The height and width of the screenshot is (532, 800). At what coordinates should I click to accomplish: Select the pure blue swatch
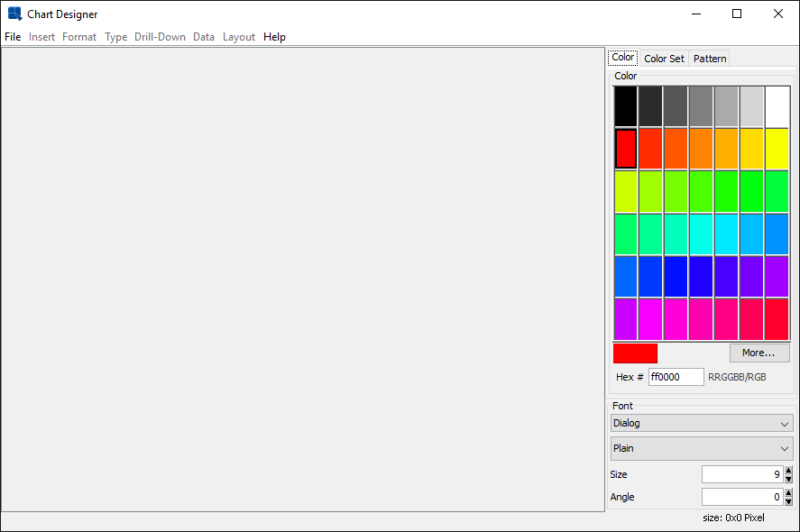tap(676, 276)
